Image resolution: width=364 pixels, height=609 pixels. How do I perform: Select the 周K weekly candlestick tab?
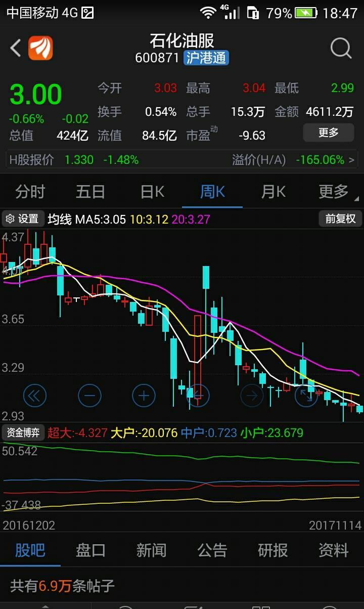point(212,192)
